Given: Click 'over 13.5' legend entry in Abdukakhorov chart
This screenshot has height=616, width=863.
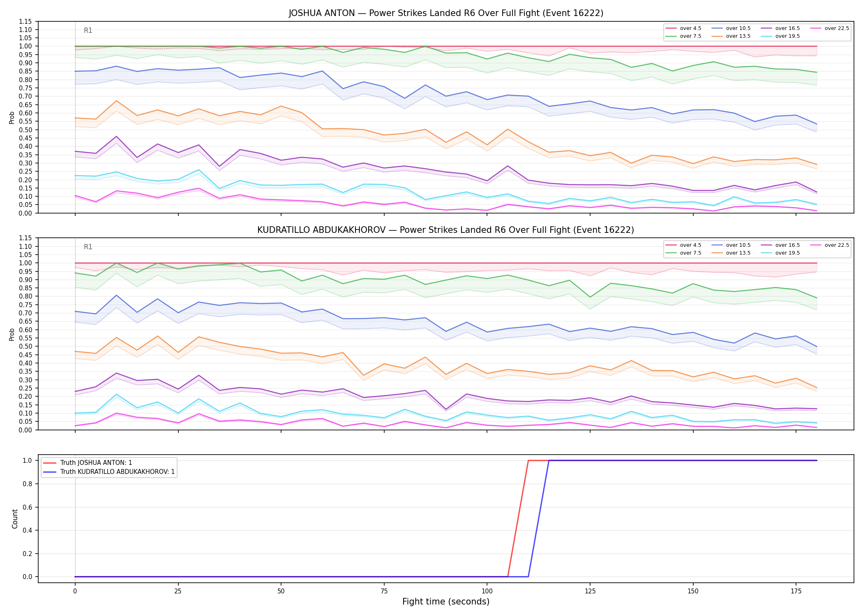Looking at the screenshot, I should click(731, 253).
